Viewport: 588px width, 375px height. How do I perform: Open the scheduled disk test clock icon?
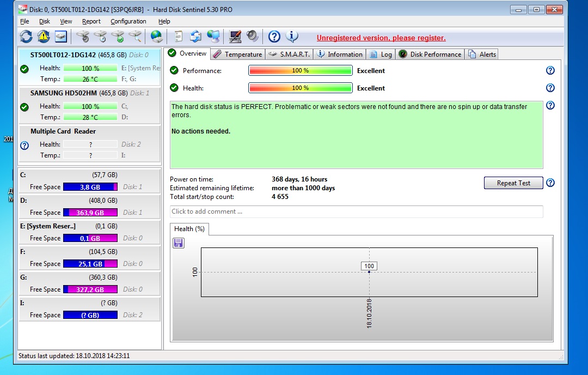pos(100,36)
